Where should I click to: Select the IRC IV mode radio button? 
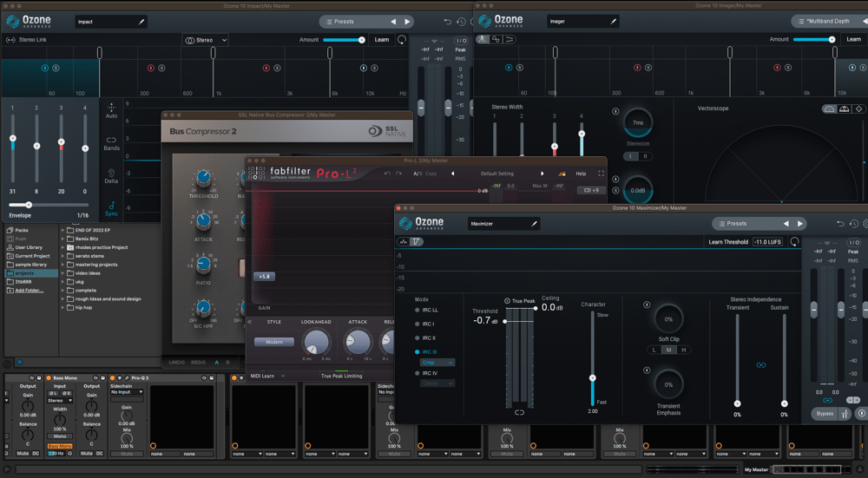coord(417,373)
